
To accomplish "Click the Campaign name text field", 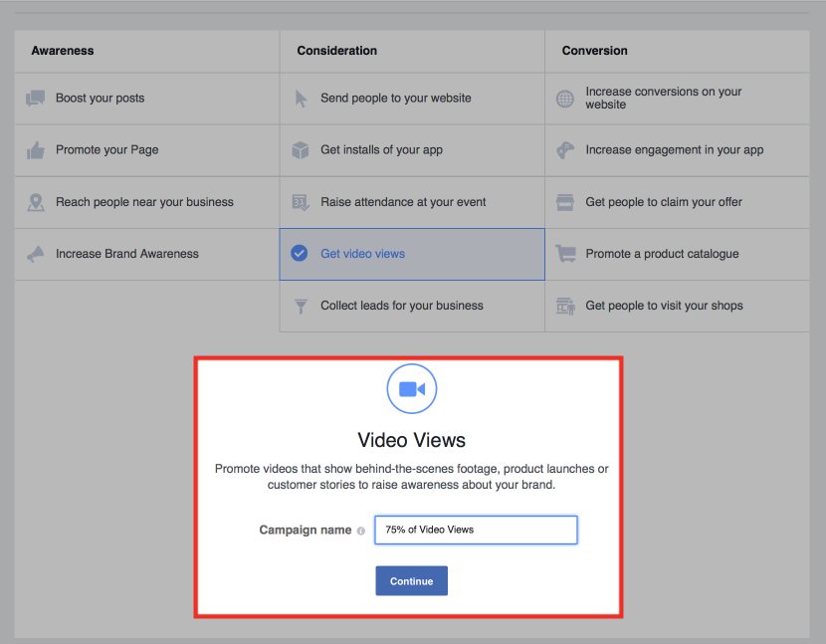I will (x=476, y=530).
